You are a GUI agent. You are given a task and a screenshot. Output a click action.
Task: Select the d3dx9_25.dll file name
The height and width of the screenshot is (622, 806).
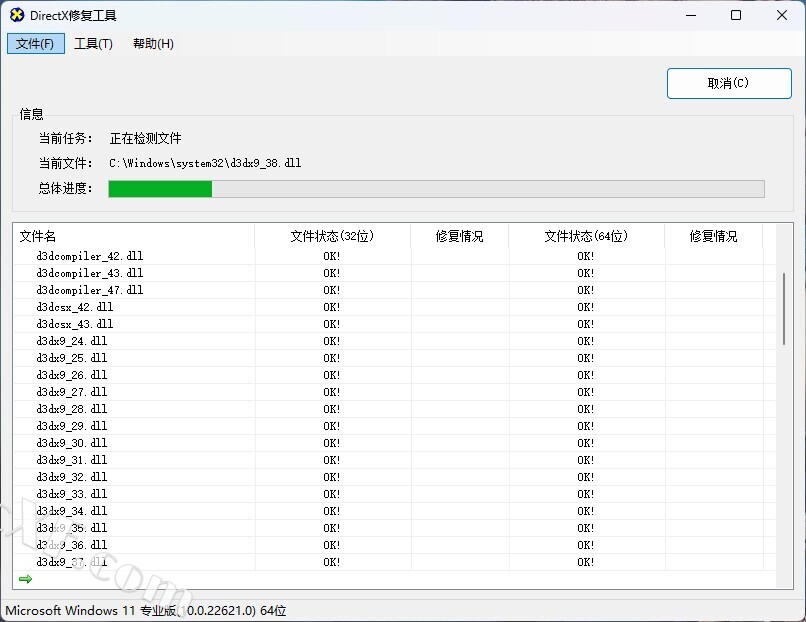coord(72,358)
